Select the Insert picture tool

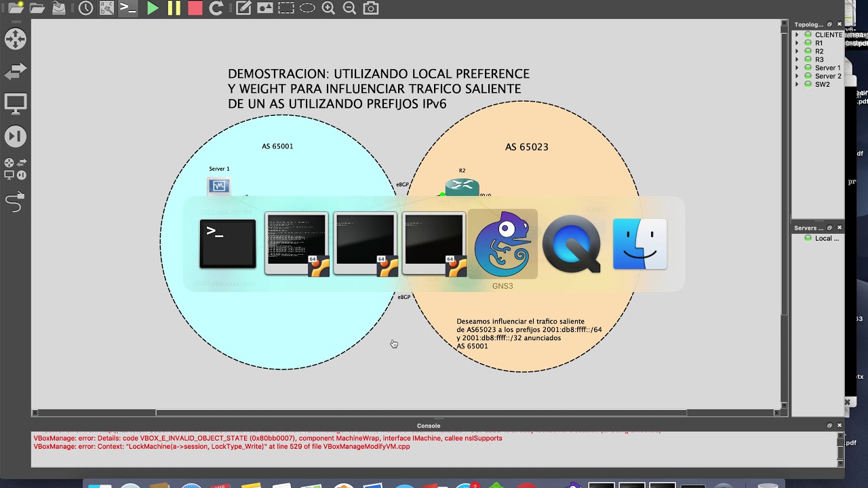(x=265, y=8)
